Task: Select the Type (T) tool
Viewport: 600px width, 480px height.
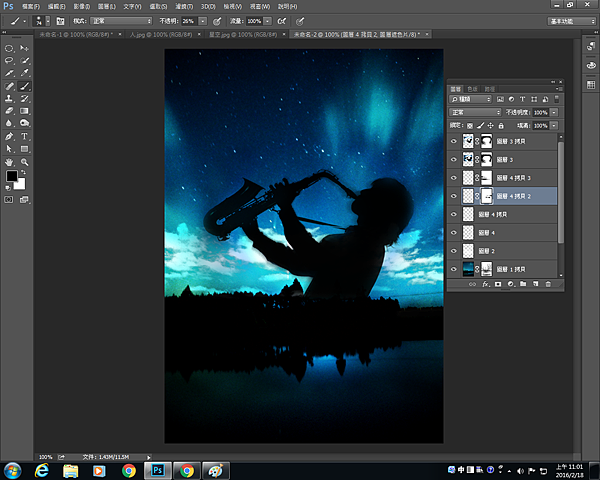Action: coord(24,136)
